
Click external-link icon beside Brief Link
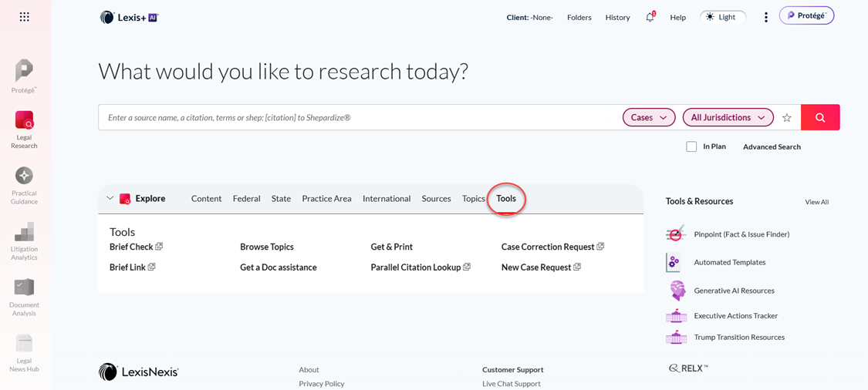click(x=152, y=267)
